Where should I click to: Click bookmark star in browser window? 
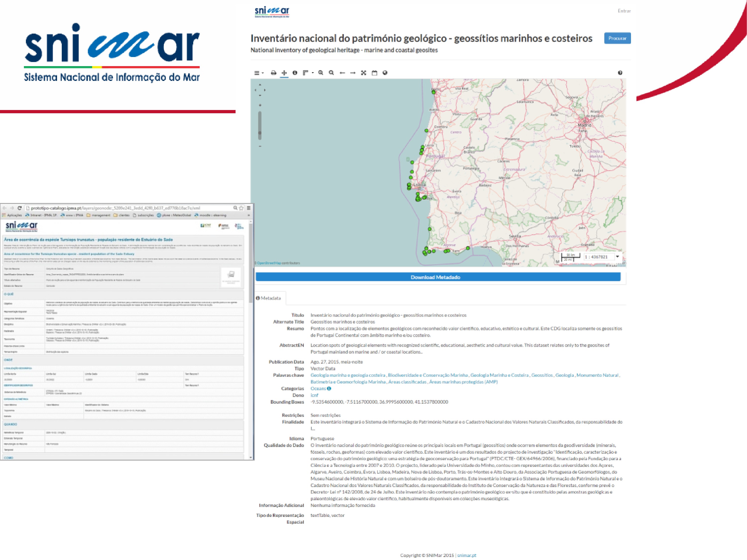tap(242, 208)
